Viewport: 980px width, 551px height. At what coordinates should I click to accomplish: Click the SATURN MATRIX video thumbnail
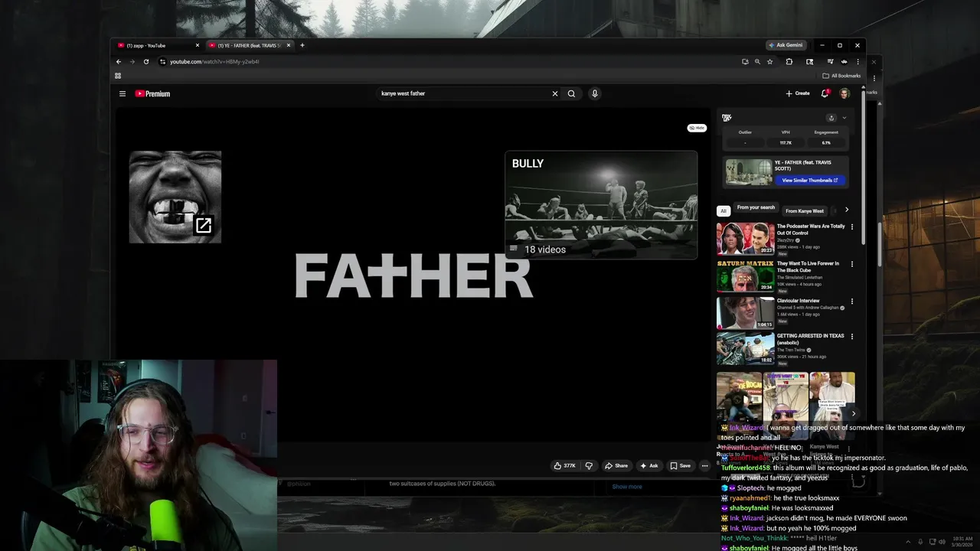tap(745, 276)
